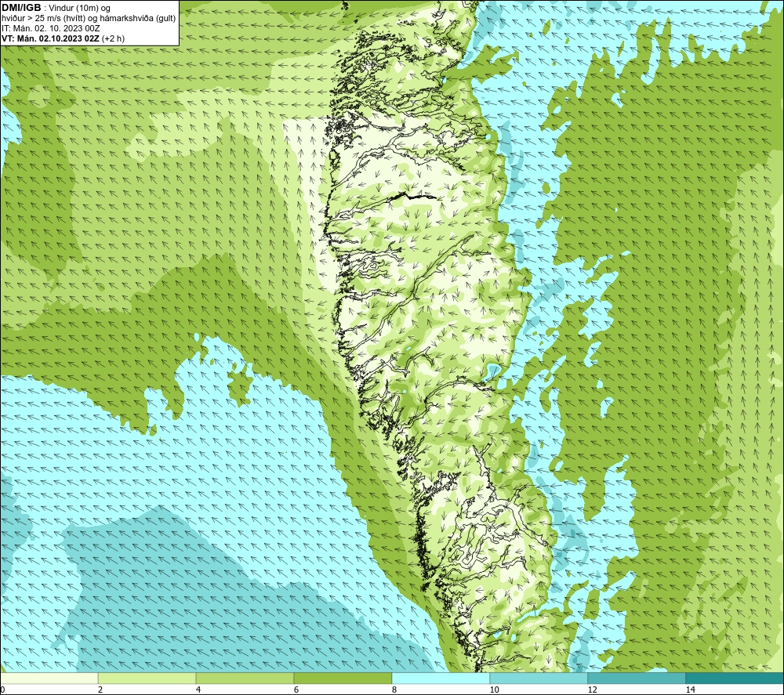Click the 4–6 m/s green color band
Image resolution: width=784 pixels, height=695 pixels.
click(x=245, y=678)
